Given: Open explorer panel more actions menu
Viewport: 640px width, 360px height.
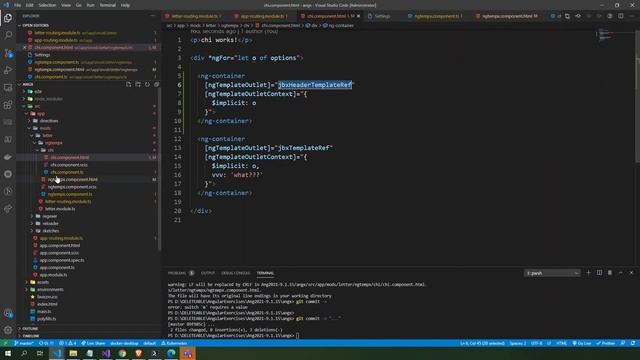Looking at the screenshot, I should point(153,16).
